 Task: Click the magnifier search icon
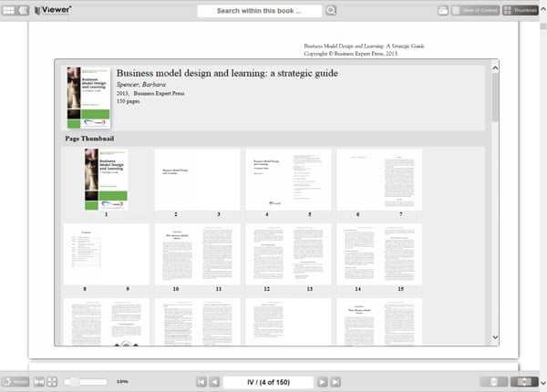[x=331, y=10]
